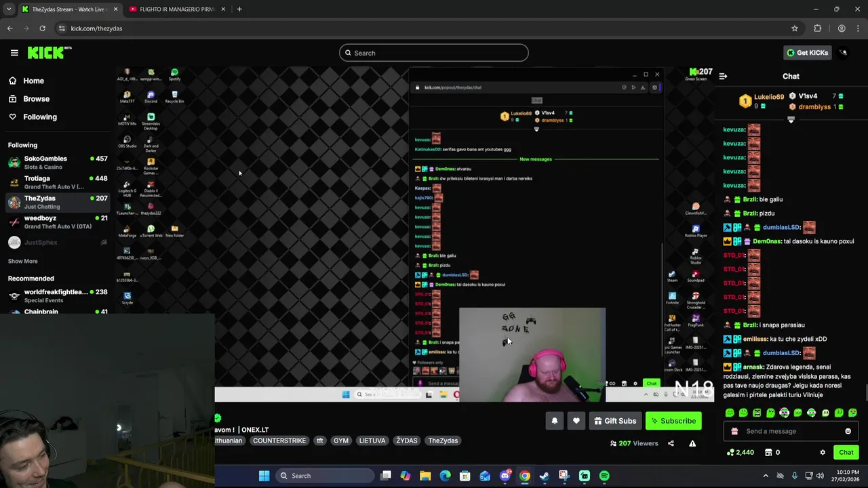Click the Send a message chat input
This screenshot has width=868, height=488.
(791, 431)
